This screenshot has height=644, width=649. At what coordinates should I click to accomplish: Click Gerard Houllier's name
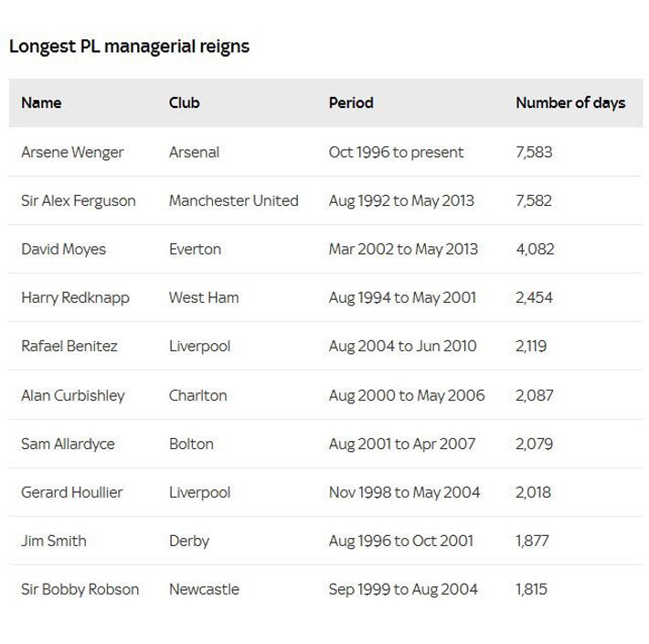pos(72,492)
